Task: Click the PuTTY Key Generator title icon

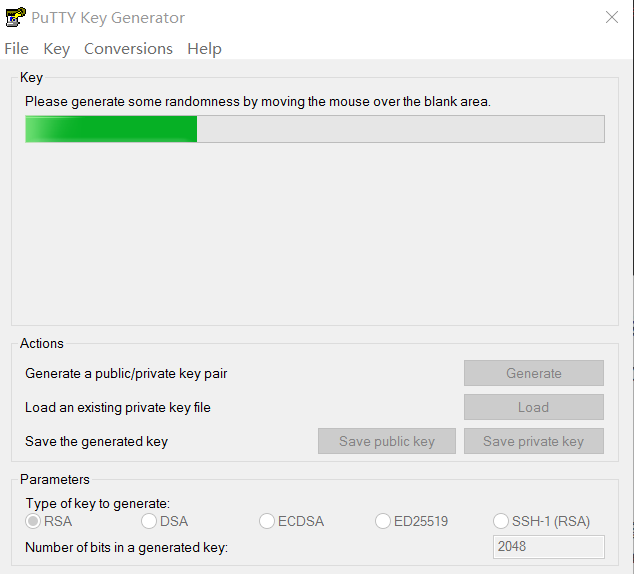Action: point(16,17)
